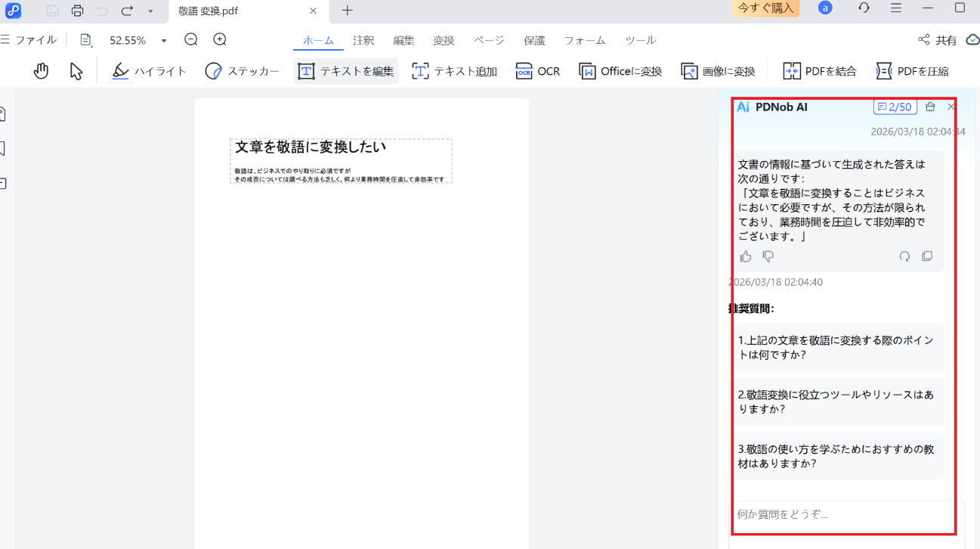The image size is (980, 549).
Task: Dislike the AI answer with thumbs down
Action: 768,256
